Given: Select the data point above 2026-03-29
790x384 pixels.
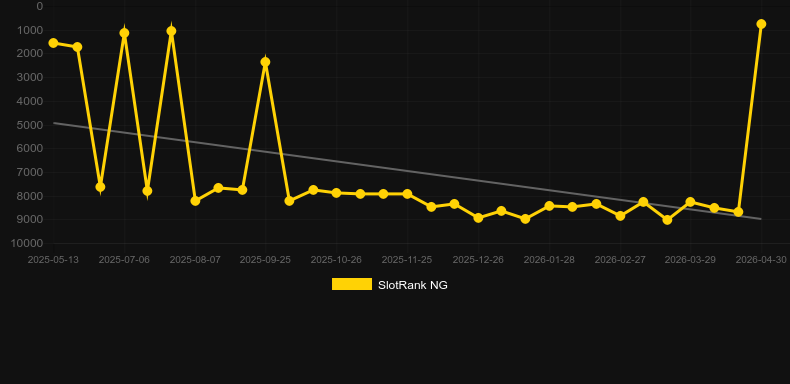Looking at the screenshot, I should 691,202.
